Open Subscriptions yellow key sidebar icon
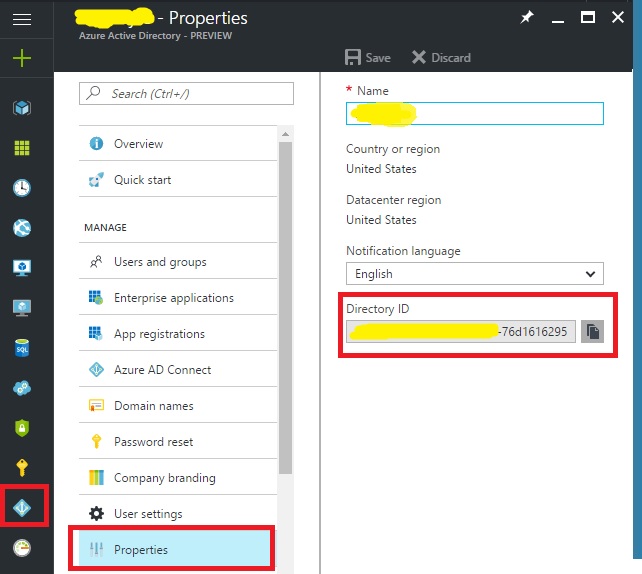The height and width of the screenshot is (574, 642). point(22,468)
